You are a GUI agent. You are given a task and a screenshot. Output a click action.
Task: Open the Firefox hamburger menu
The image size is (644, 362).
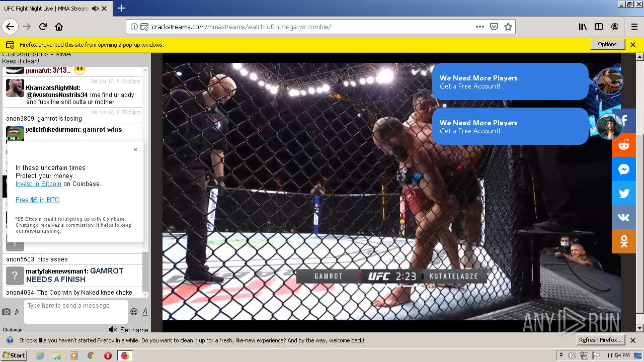click(634, 27)
